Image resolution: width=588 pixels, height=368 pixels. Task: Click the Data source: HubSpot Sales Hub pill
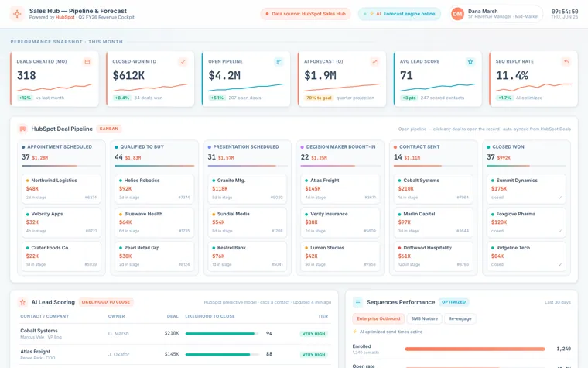tap(306, 14)
